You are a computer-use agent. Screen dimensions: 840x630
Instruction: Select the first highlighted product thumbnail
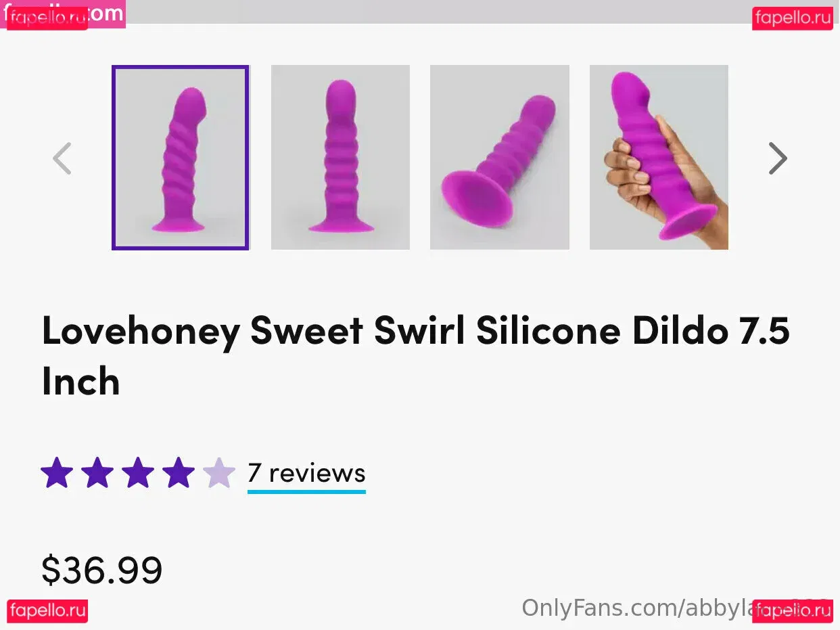tap(181, 158)
